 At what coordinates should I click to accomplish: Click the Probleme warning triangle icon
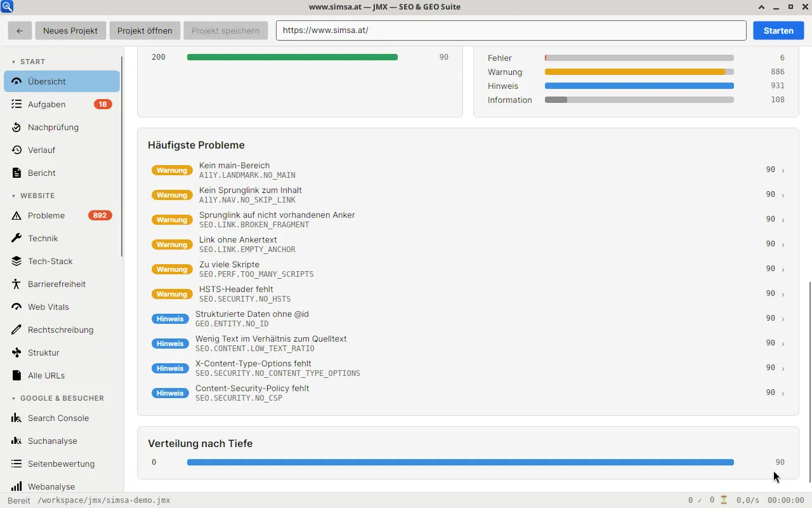click(16, 215)
